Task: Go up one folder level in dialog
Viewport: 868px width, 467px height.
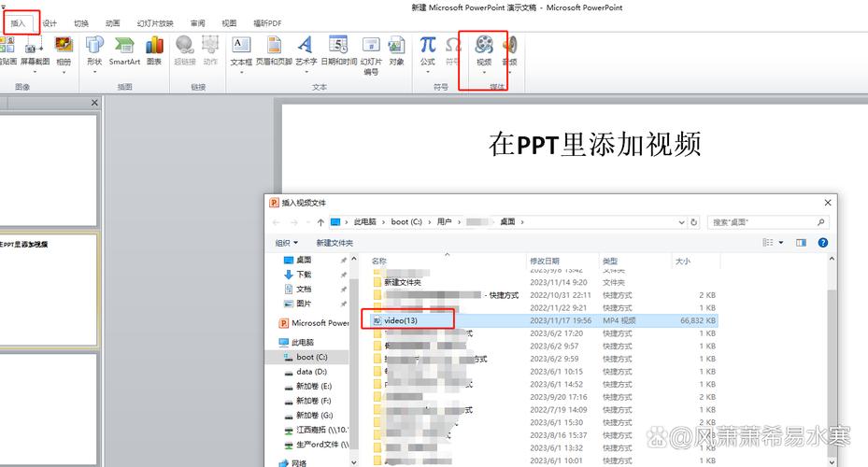Action: pyautogui.click(x=320, y=222)
